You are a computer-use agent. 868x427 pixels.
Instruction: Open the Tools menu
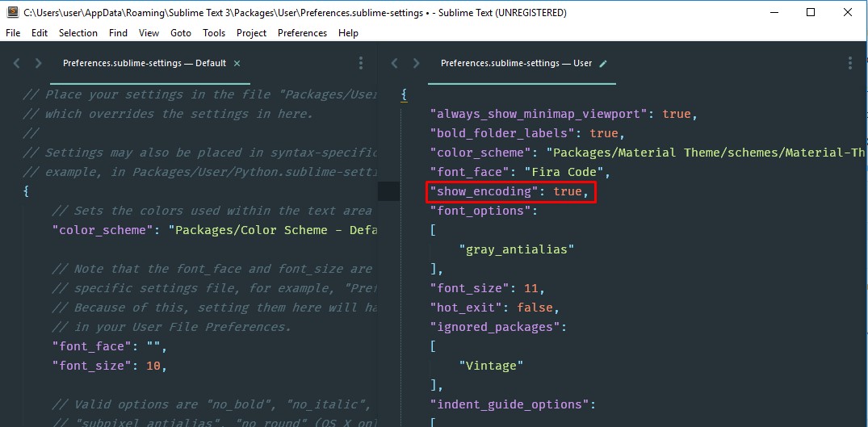pyautogui.click(x=214, y=33)
